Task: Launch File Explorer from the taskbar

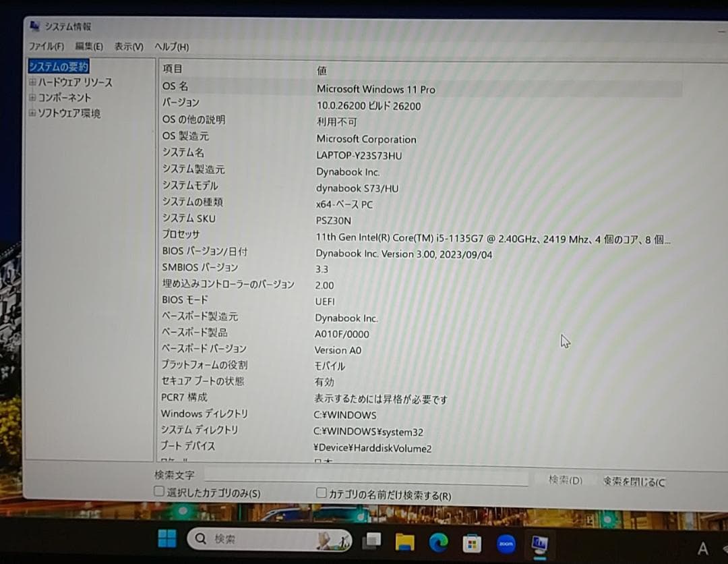Action: 404,540
